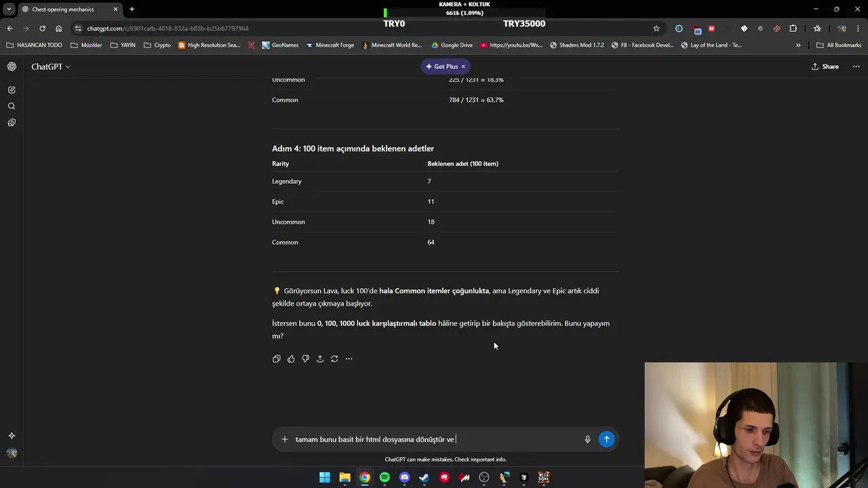Open the Müzikler bookmark folder
This screenshot has width=868, height=488.
tap(86, 45)
